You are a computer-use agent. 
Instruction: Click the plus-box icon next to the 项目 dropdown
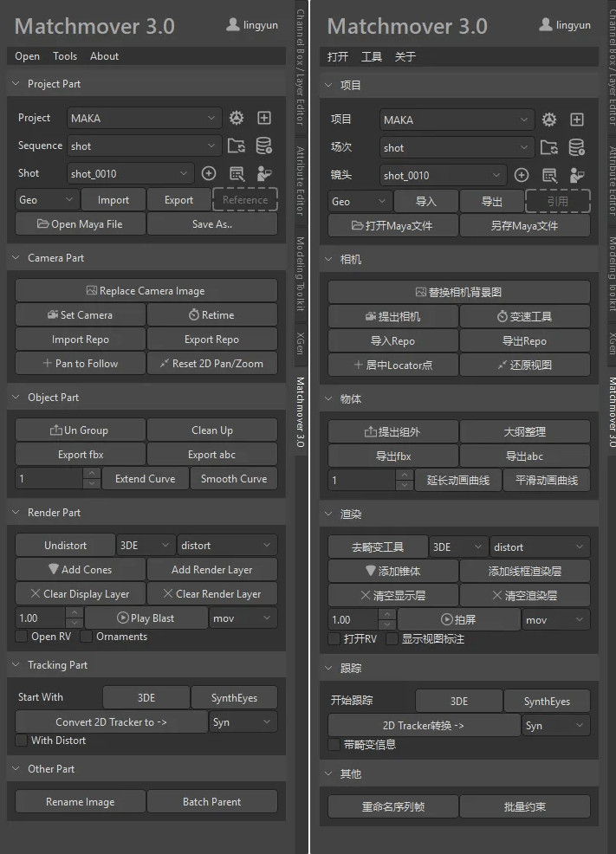[x=576, y=120]
